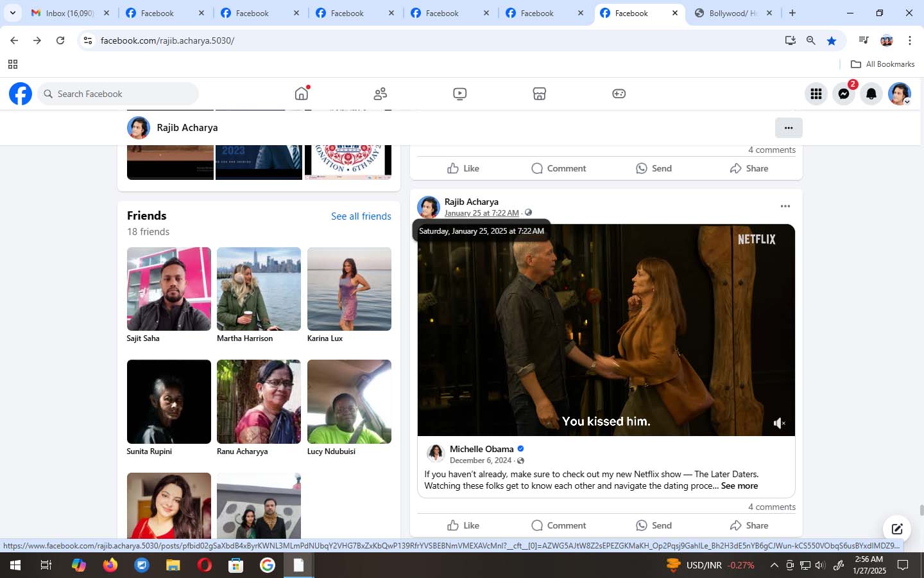The height and width of the screenshot is (578, 924).
Task: Open Chrome profile avatar
Action: [887, 40]
